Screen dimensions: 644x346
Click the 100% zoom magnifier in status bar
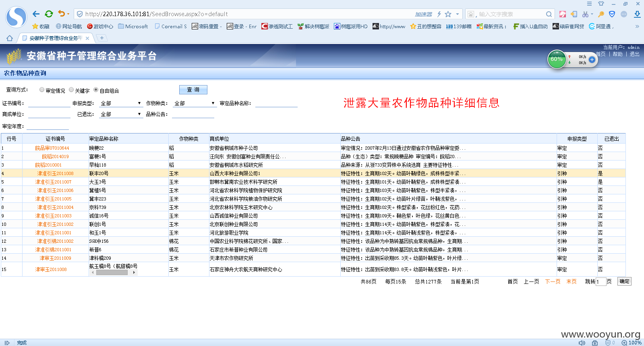[x=624, y=343]
